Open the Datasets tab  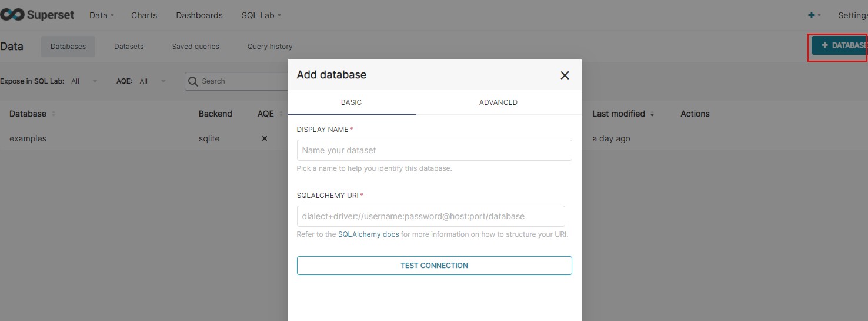[x=129, y=47]
